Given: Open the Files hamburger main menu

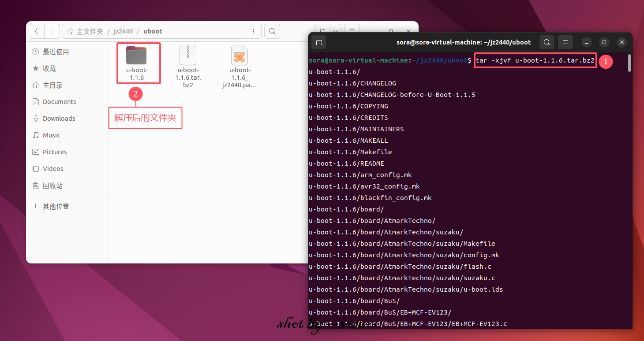Looking at the screenshot, I should 352,30.
